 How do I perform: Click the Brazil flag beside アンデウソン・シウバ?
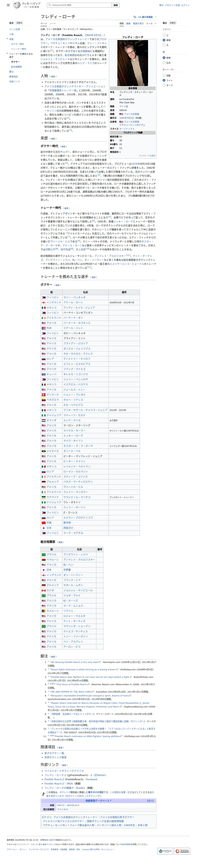(x=44, y=555)
